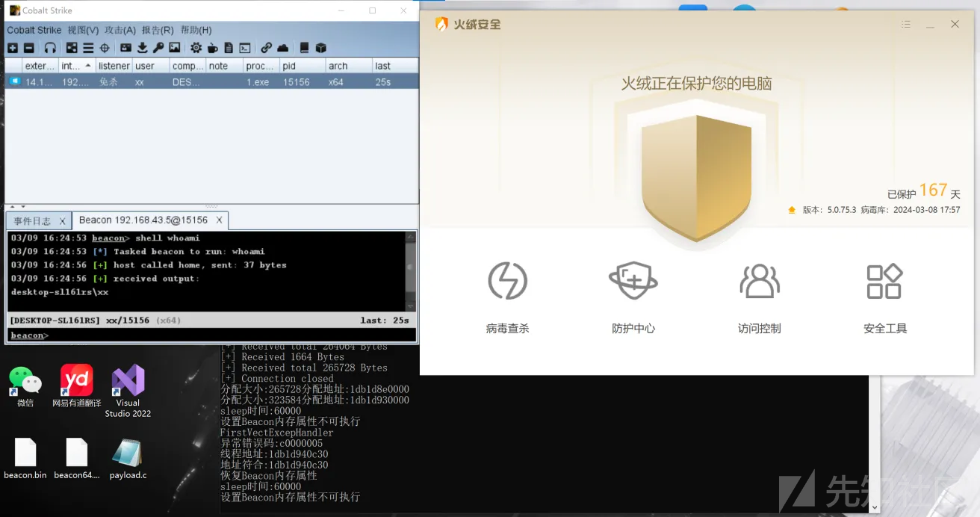The height and width of the screenshot is (517, 980).
Task: Open 防护中心 protection center in Huorong
Action: point(633,297)
